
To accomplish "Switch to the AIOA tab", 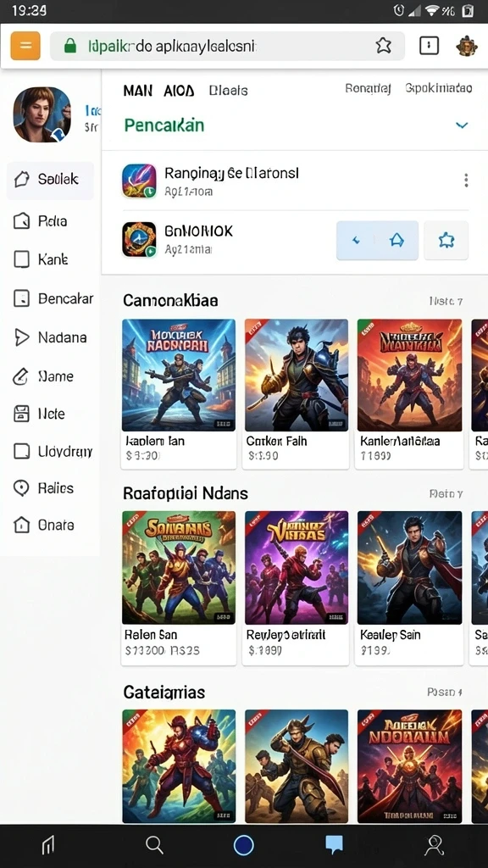I will [179, 91].
